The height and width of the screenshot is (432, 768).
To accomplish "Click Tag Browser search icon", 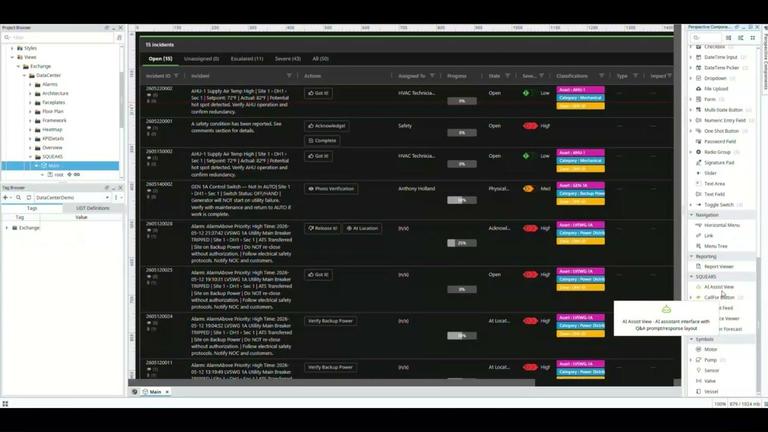I will (x=19, y=197).
